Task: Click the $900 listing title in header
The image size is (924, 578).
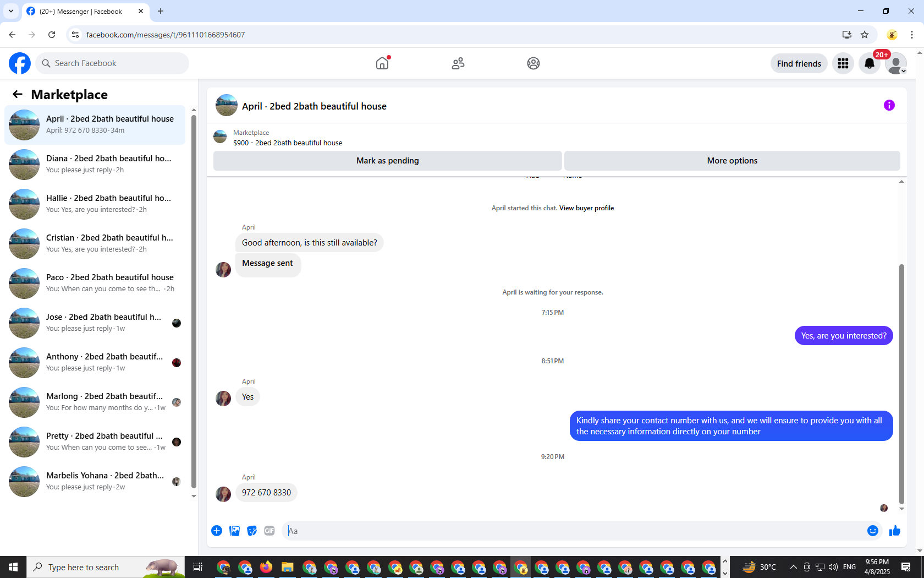Action: (288, 143)
